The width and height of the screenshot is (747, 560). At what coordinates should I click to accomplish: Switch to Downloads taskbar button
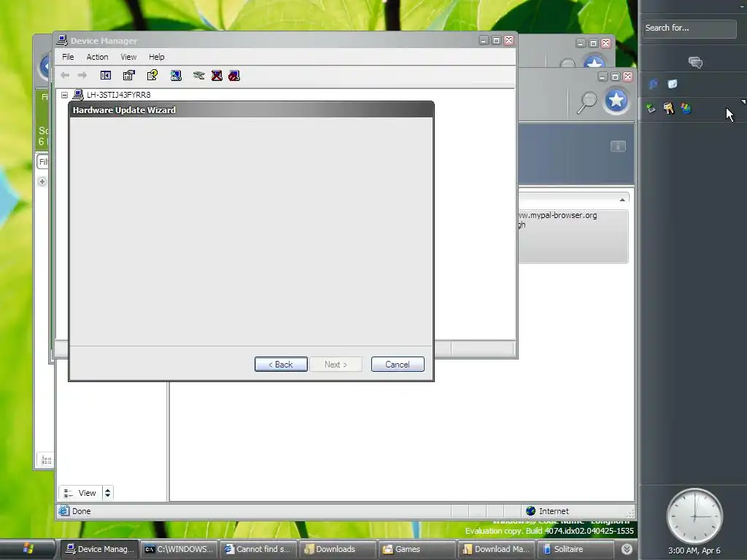click(337, 549)
